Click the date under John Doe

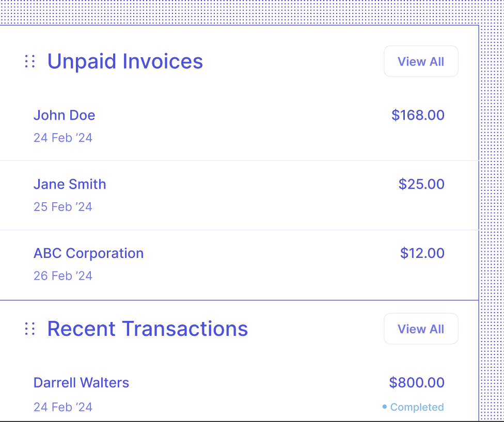(63, 138)
